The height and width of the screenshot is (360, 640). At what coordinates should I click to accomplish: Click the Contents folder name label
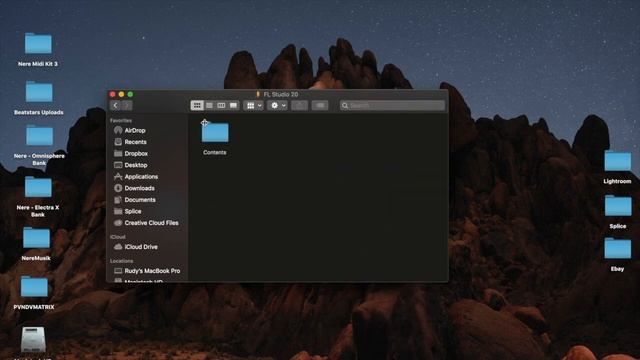click(215, 152)
